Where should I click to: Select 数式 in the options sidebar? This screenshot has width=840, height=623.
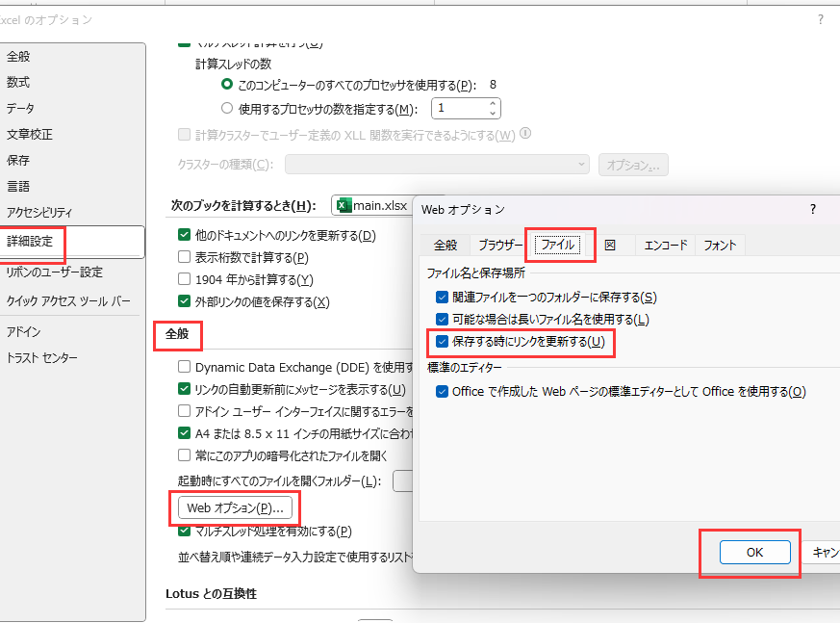18,83
